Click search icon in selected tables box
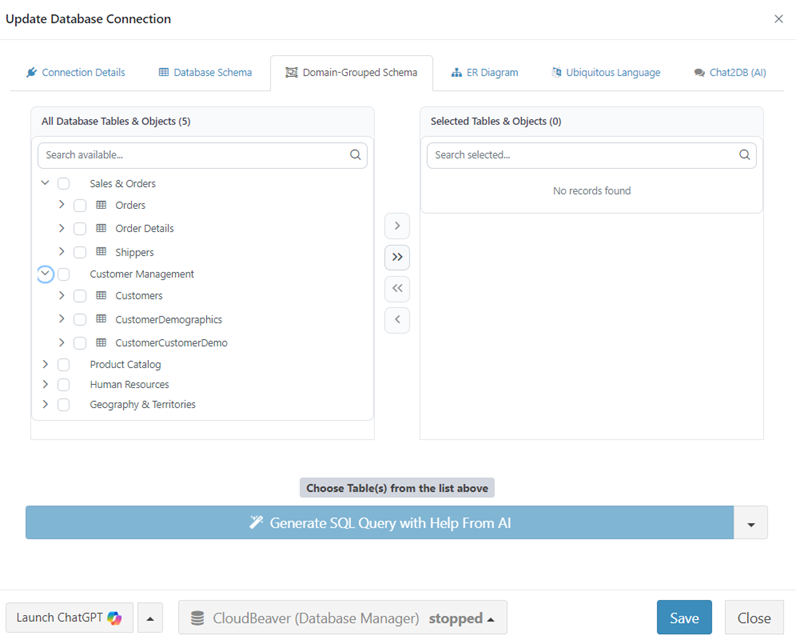This screenshot has height=640, width=796. [x=744, y=155]
